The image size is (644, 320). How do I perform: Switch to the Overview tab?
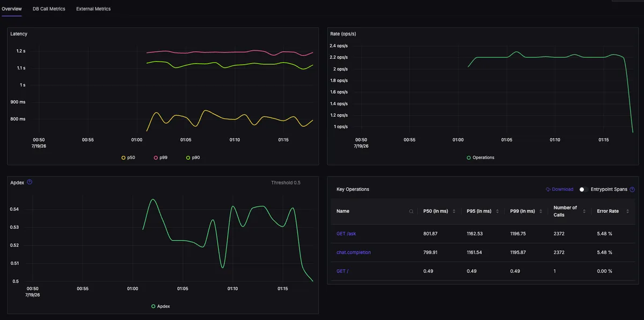tap(11, 9)
